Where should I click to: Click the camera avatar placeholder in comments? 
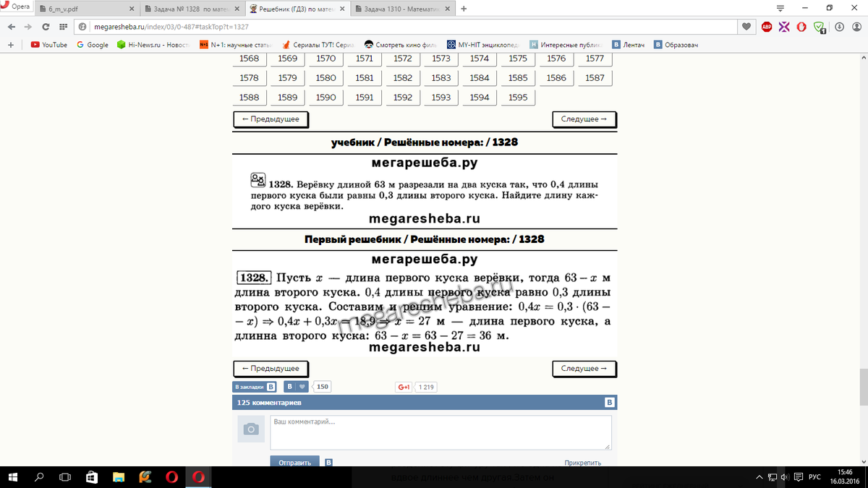[250, 429]
